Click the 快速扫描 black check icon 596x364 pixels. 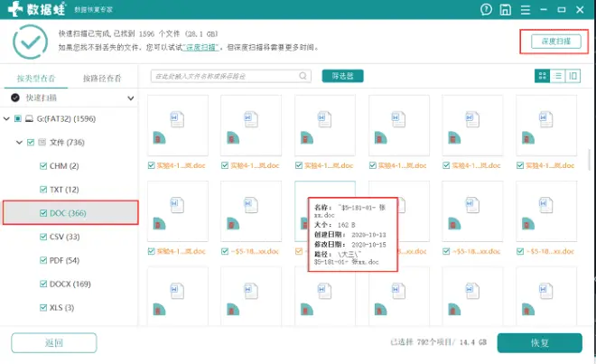(15, 98)
